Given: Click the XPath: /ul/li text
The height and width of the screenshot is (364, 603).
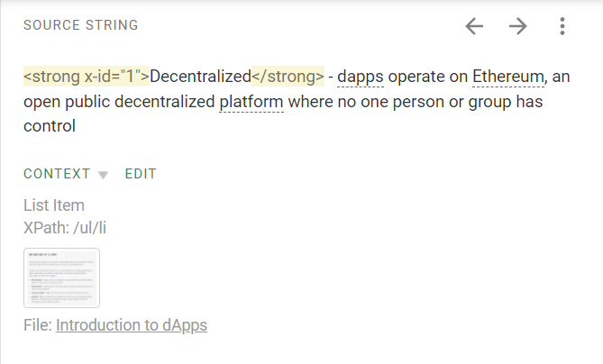Looking at the screenshot, I should coord(66,228).
